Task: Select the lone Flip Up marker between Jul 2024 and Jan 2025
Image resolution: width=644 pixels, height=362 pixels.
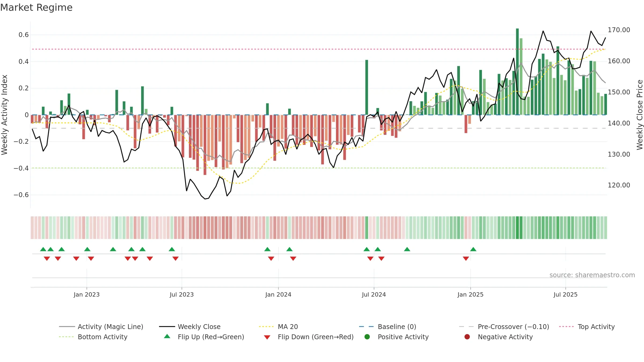Action: [x=407, y=249]
